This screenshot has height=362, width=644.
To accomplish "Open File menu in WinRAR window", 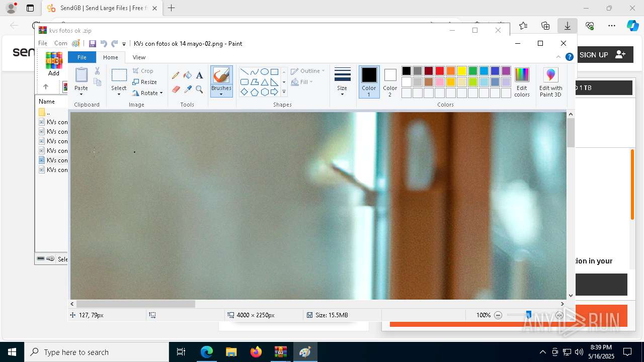I will point(43,43).
